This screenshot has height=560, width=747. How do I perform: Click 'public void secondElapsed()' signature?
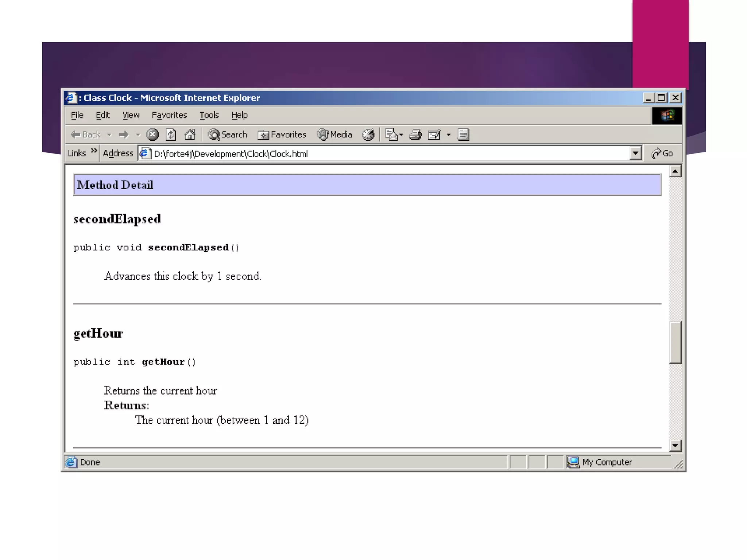pos(156,248)
